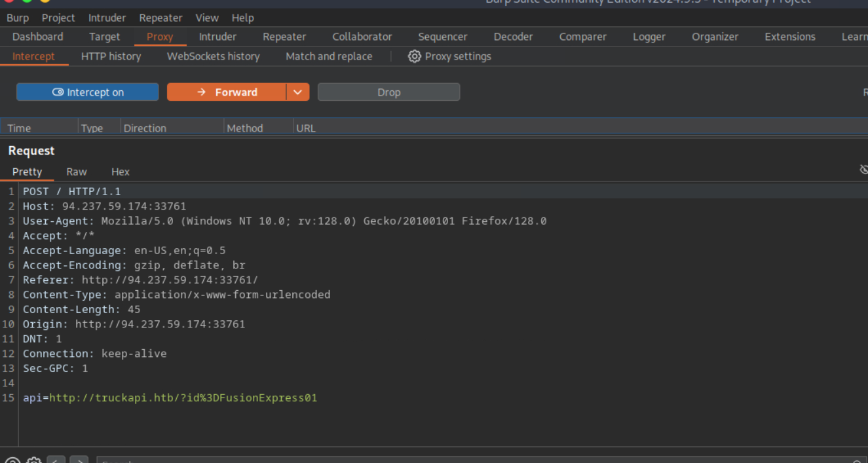Image resolution: width=868 pixels, height=463 pixels.
Task: Go to next search match arrow
Action: 79,460
